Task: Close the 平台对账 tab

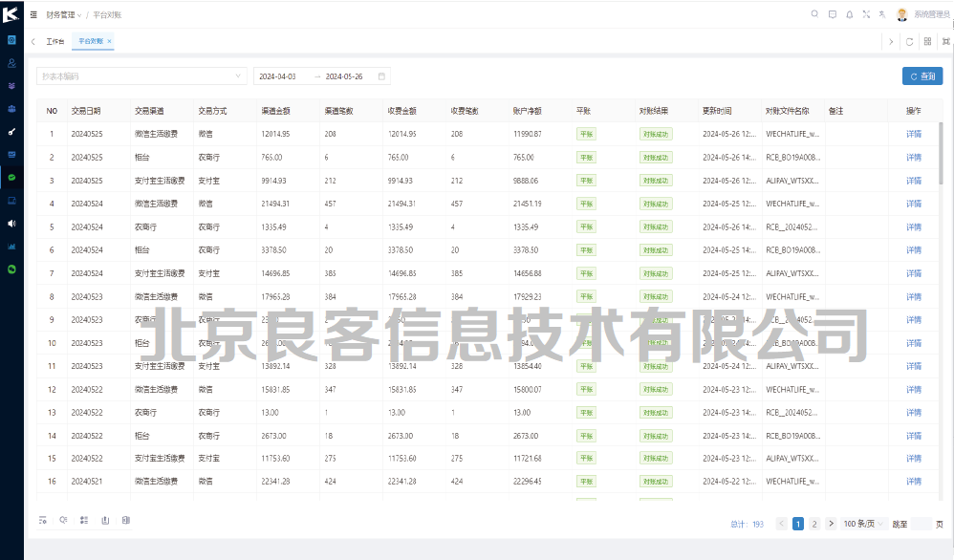Action: pos(109,42)
